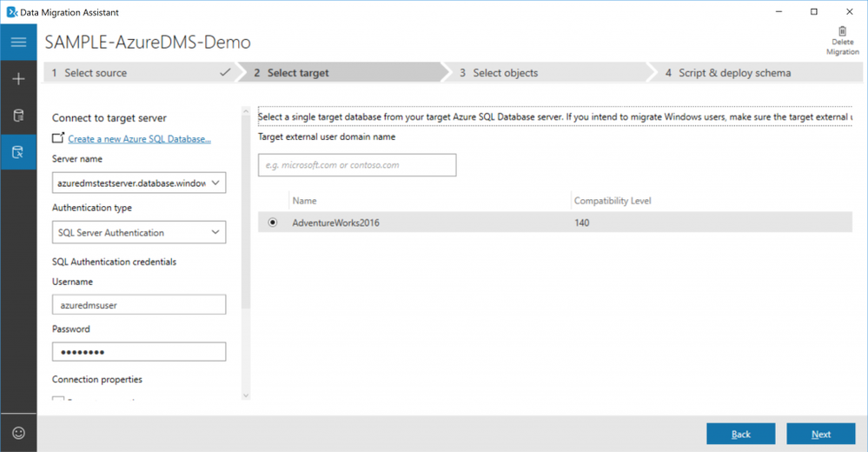This screenshot has height=452, width=868.
Task: Click the New project plus icon
Action: (18, 78)
